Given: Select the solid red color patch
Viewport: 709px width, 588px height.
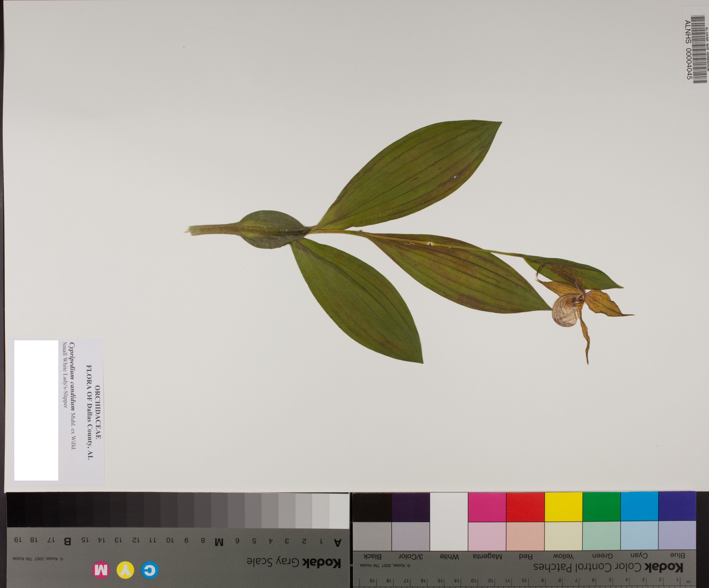Looking at the screenshot, I should tap(525, 507).
